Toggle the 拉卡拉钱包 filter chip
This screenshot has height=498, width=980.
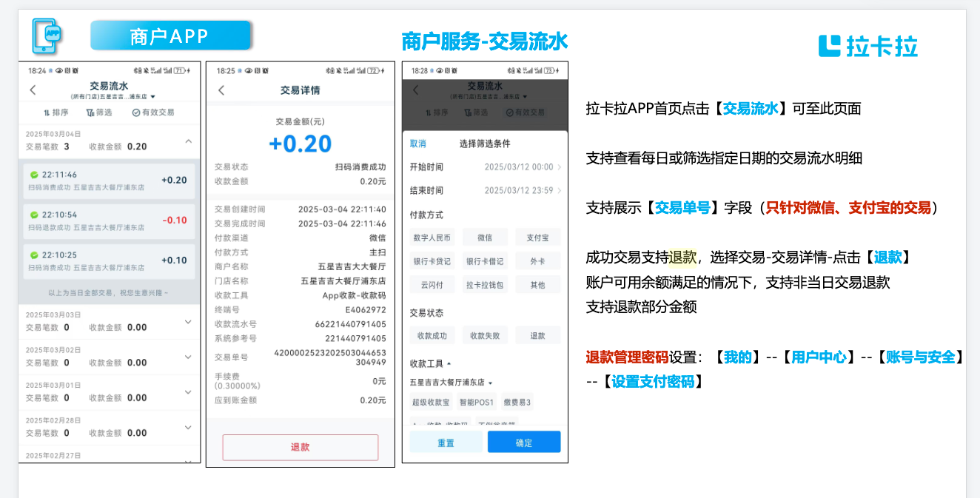pos(485,285)
